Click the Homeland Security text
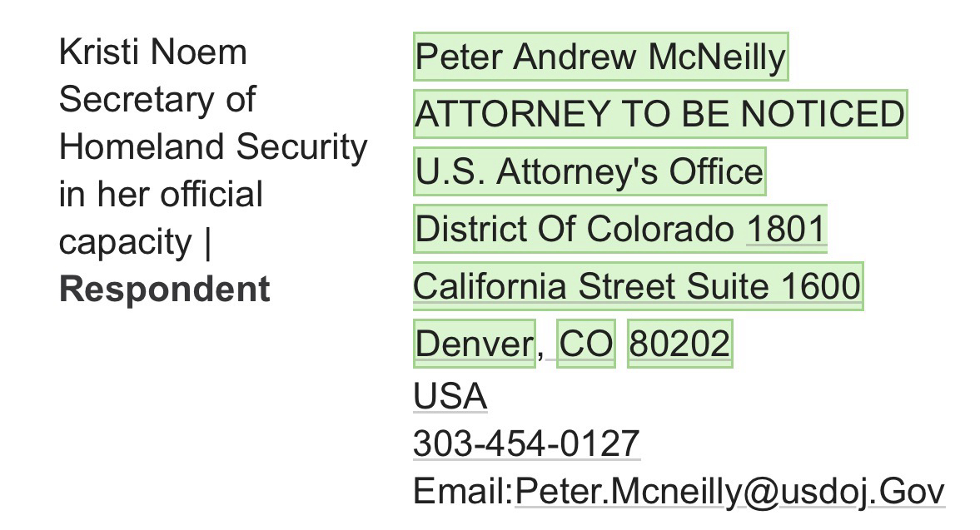Screen dimensions: 980x530 pyautogui.click(x=213, y=147)
